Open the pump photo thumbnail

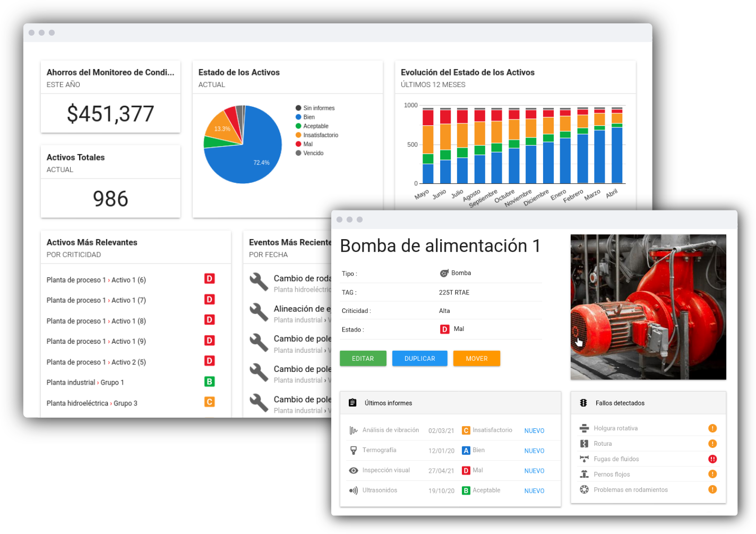tap(648, 307)
